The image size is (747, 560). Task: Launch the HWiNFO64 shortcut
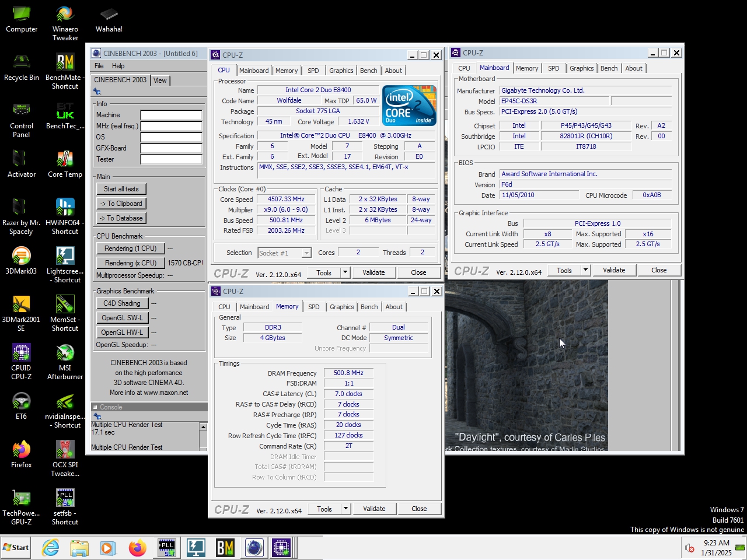[x=65, y=217]
